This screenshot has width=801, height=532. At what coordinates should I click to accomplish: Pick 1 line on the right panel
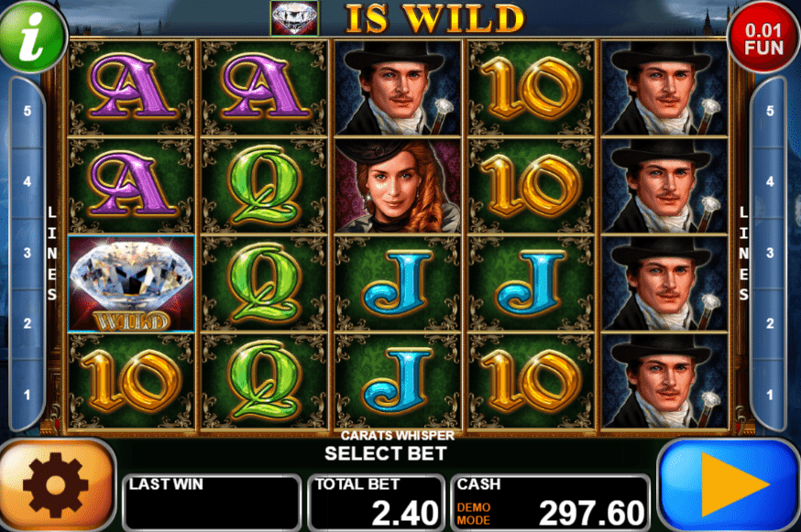(769, 394)
